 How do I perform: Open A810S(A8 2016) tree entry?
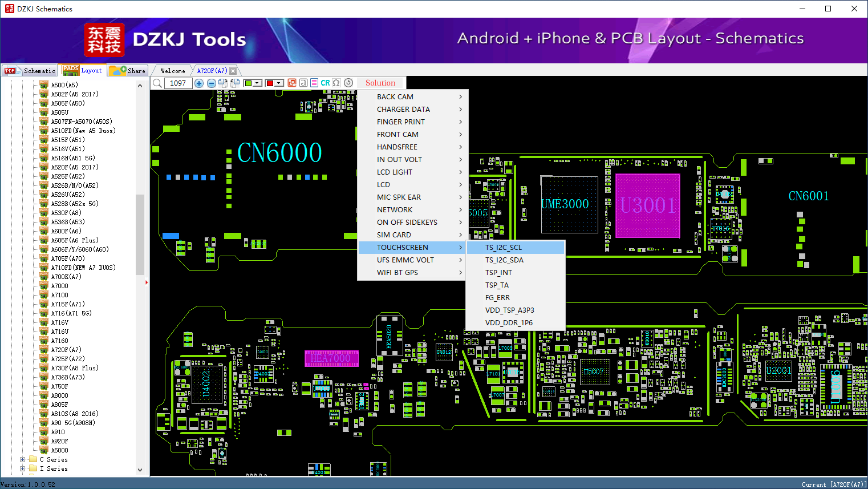tap(75, 414)
